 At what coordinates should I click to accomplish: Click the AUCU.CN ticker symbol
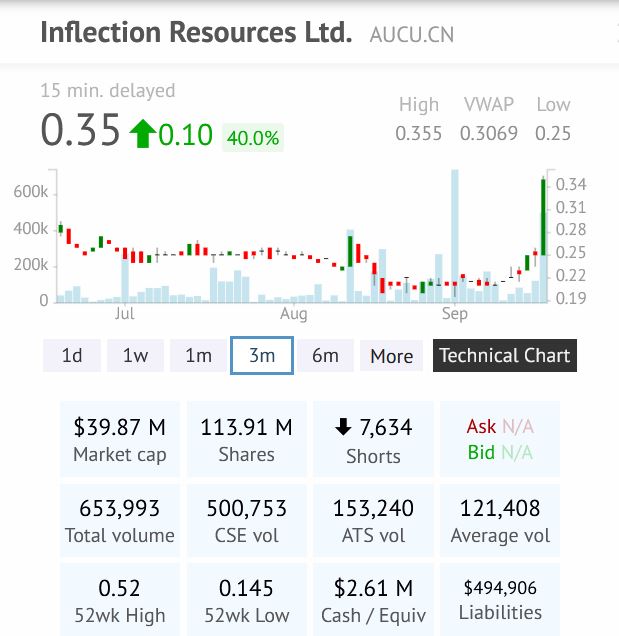coord(411,35)
